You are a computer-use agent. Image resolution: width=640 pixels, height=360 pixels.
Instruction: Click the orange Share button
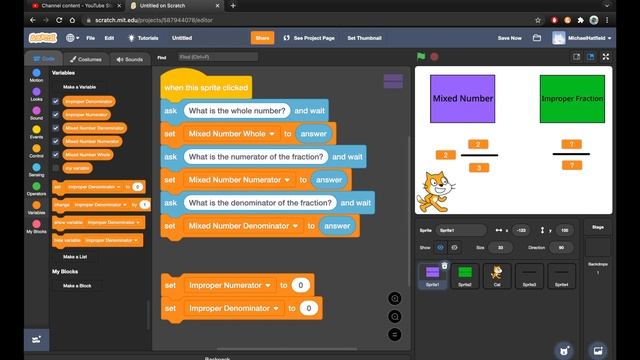coord(262,38)
